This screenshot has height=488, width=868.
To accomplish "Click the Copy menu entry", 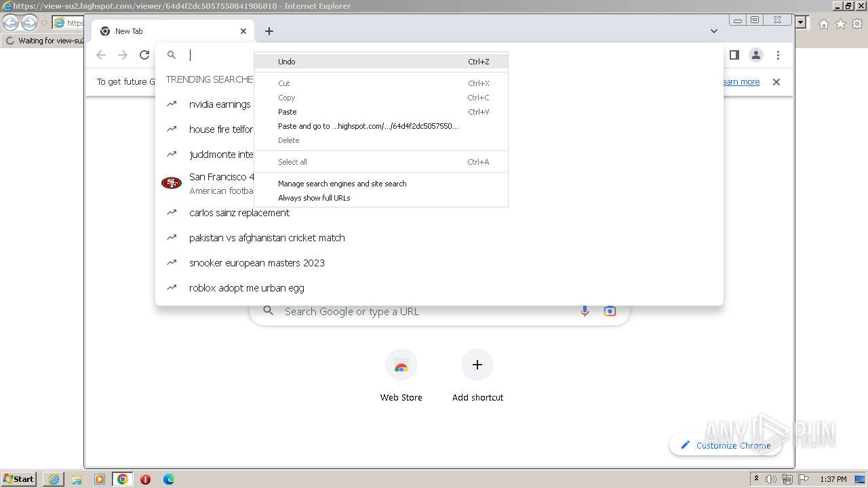I will 380,98.
